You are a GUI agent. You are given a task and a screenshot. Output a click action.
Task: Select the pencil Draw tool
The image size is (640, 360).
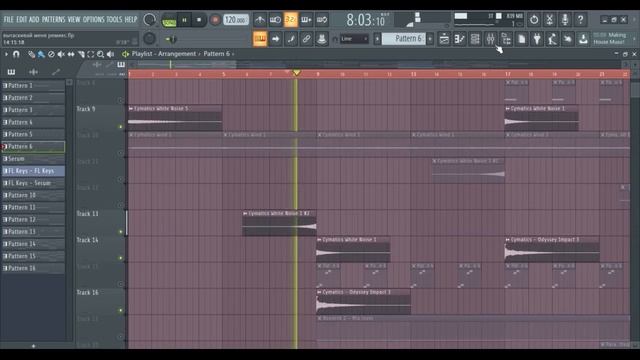[x=31, y=54]
